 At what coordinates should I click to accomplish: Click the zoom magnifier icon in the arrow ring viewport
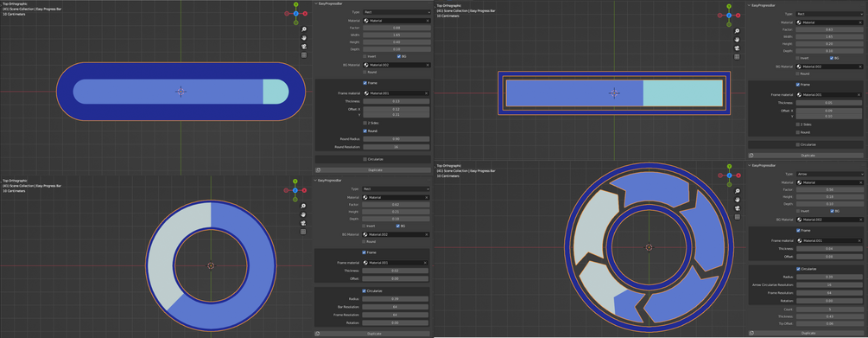pyautogui.click(x=738, y=190)
